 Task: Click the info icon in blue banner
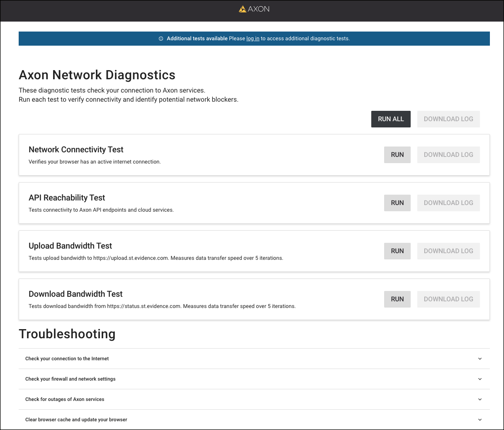(161, 39)
